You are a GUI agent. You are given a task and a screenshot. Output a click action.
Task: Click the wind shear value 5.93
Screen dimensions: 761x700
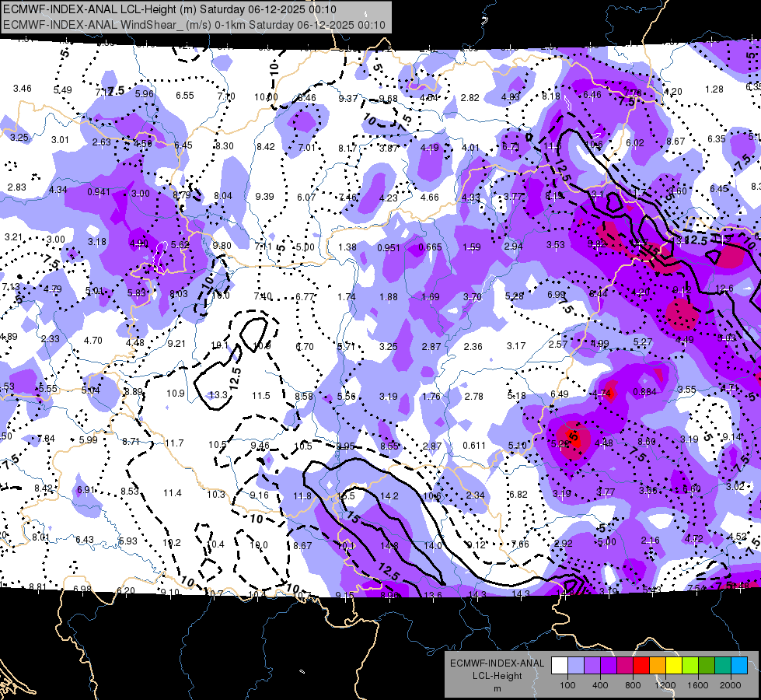point(128,541)
